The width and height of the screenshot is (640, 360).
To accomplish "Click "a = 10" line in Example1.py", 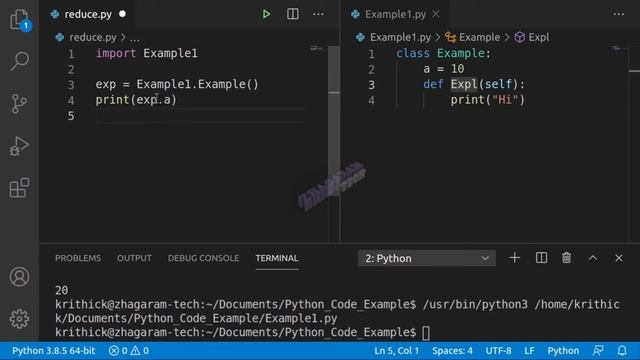I will click(x=444, y=69).
